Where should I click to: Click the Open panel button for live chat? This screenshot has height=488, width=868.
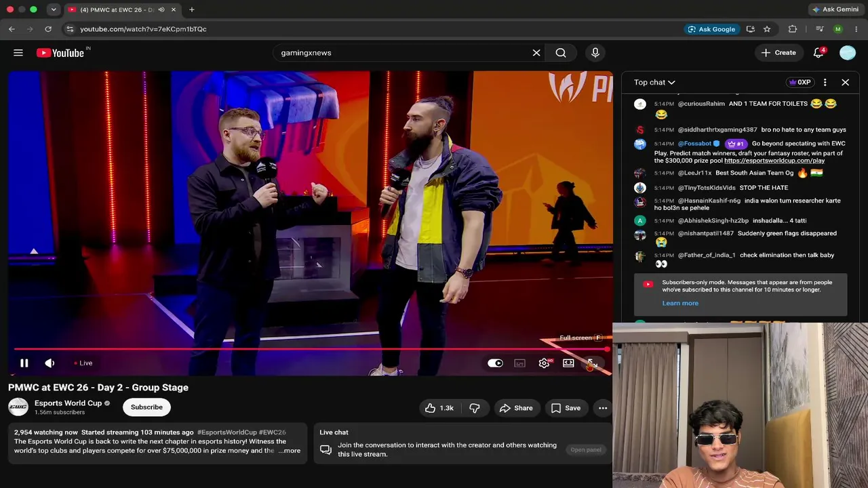pos(586,449)
